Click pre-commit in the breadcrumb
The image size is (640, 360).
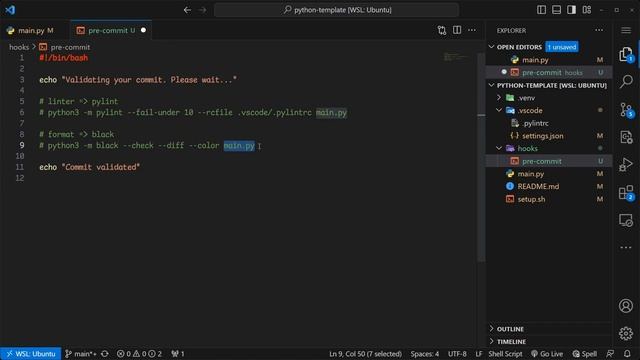(x=70, y=47)
